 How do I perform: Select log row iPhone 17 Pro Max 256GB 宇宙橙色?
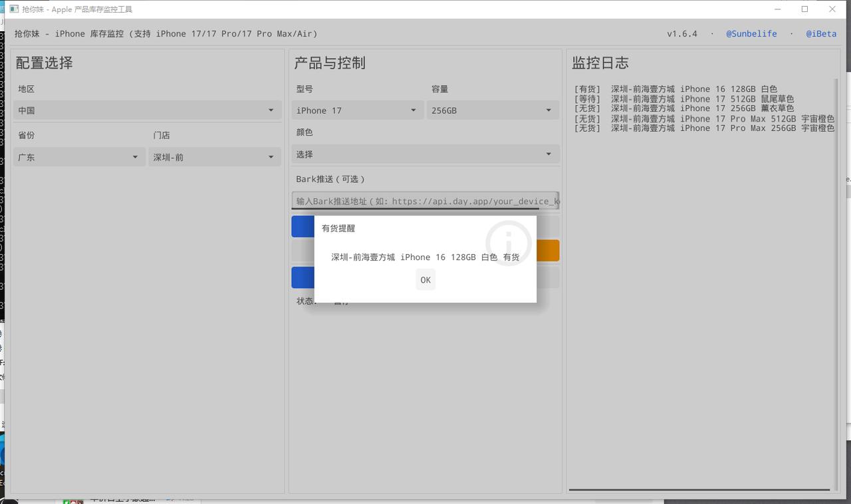coord(704,128)
